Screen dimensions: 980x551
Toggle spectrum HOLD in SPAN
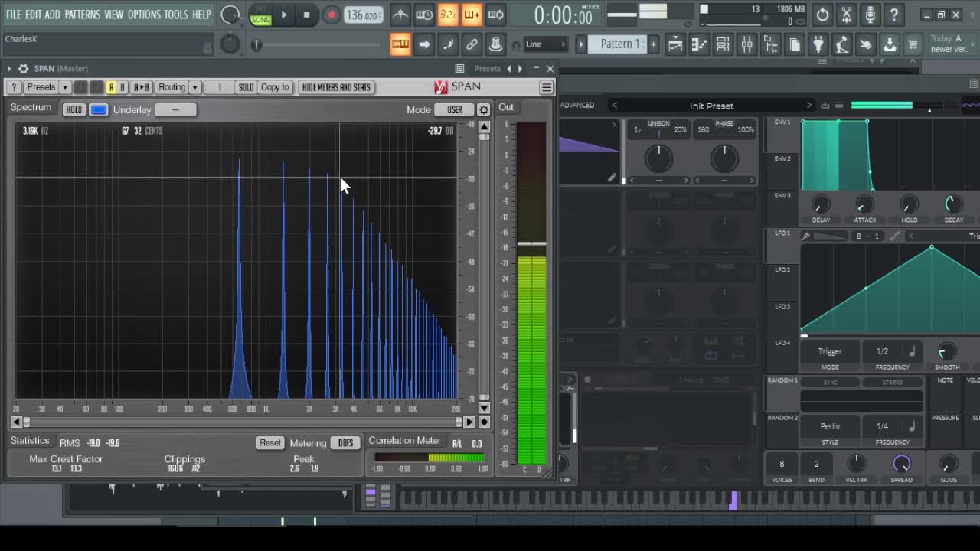[x=73, y=110]
